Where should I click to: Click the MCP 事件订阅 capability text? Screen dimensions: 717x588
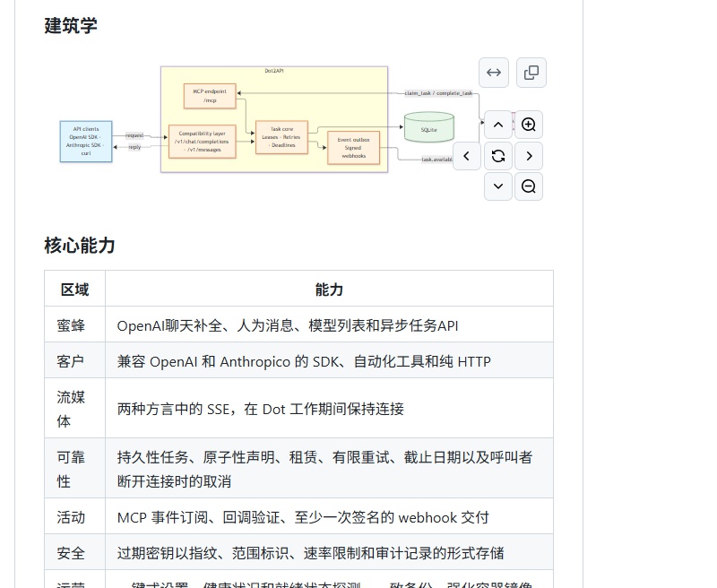[x=303, y=517]
